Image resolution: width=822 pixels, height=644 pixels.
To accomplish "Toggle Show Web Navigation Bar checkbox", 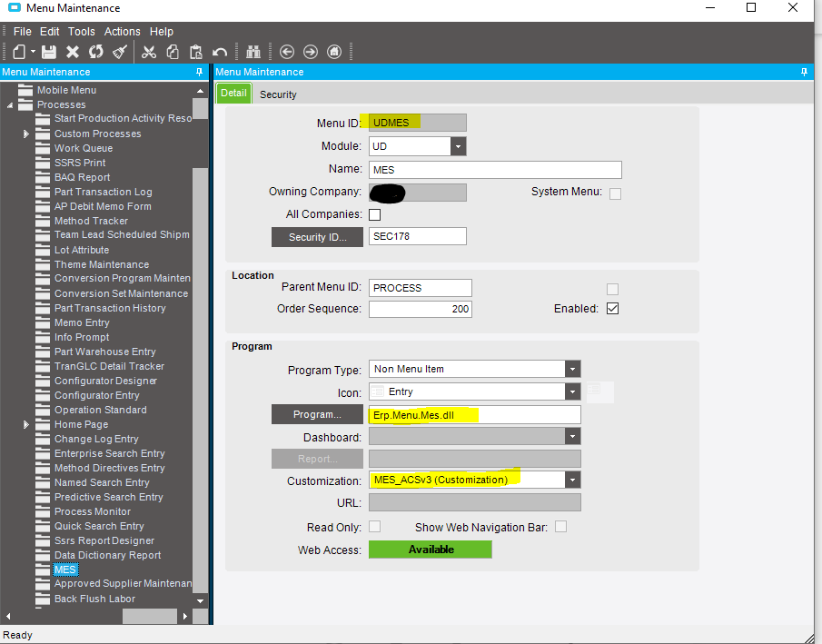I will (561, 527).
